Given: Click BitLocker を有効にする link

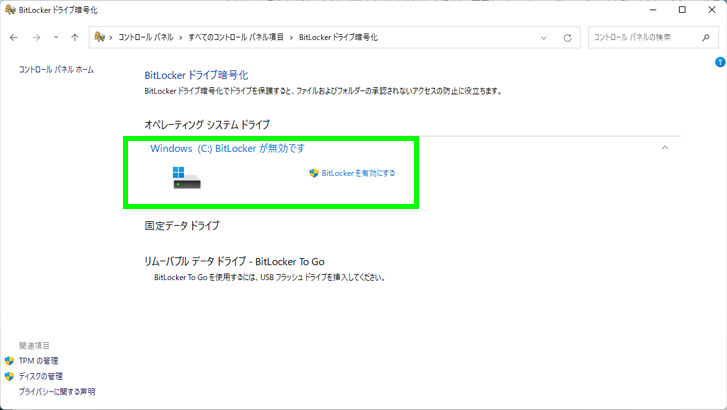Looking at the screenshot, I should tap(358, 173).
